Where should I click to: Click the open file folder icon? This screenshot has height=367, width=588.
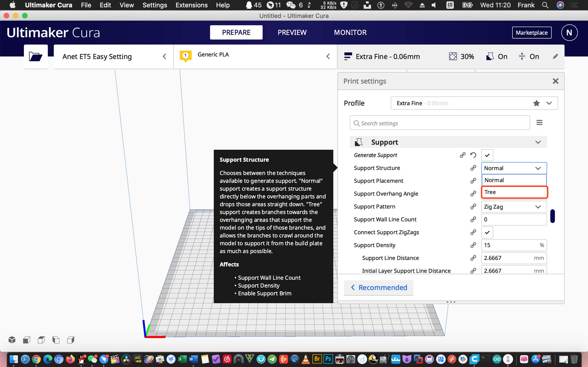click(x=35, y=56)
